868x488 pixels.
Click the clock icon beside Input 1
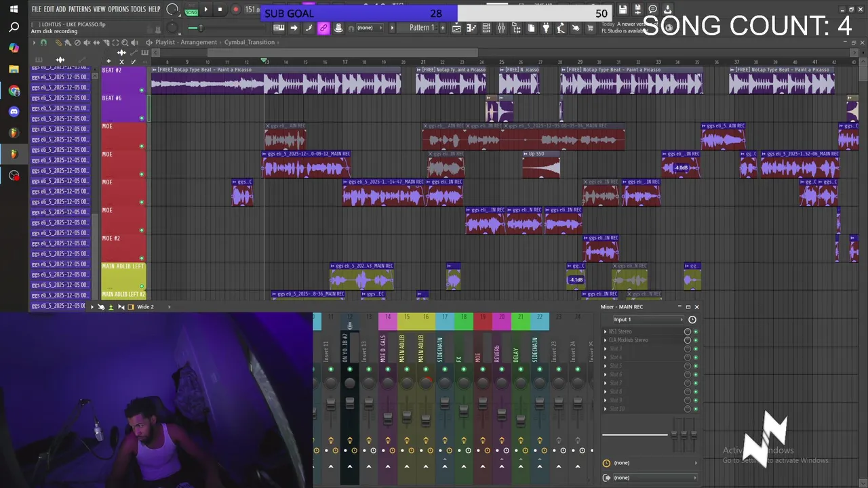(692, 319)
